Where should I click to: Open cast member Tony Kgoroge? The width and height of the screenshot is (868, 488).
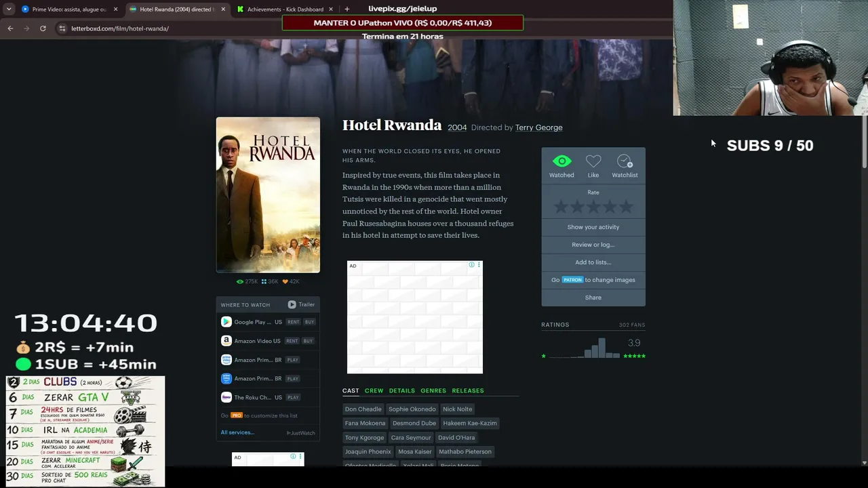[364, 437]
